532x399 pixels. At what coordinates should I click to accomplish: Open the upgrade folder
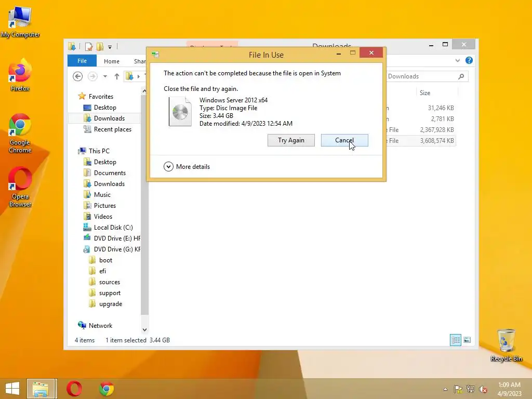point(105,303)
